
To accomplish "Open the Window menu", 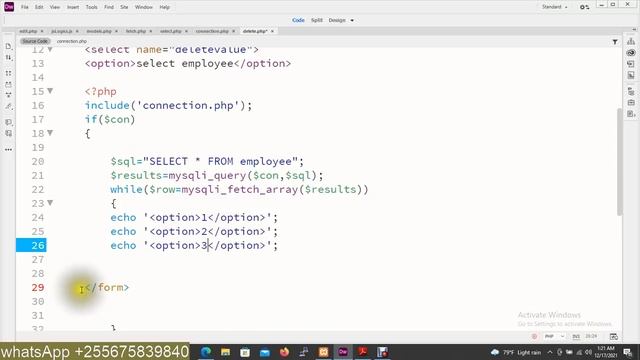I will (x=143, y=7).
